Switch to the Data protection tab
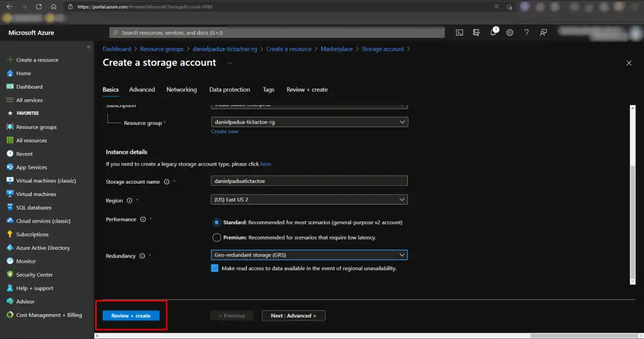 pos(229,89)
